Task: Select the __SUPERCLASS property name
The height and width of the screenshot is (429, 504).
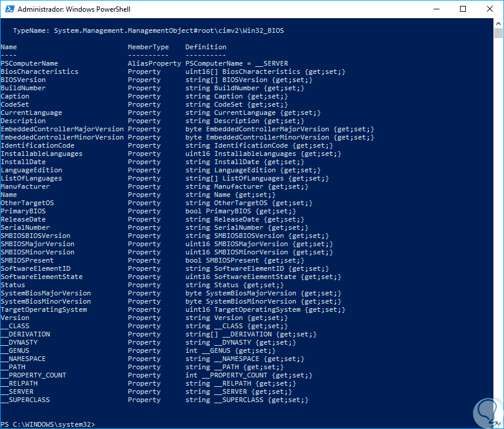Action: tap(25, 400)
